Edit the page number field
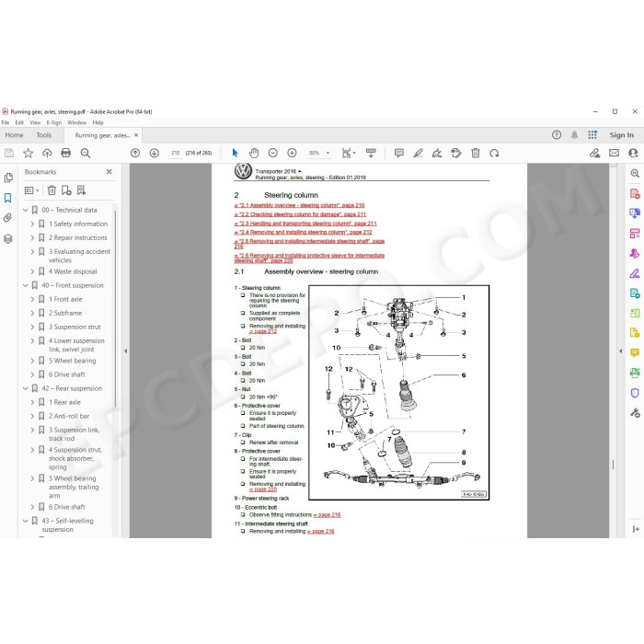This screenshot has height=644, width=644. coord(176,153)
